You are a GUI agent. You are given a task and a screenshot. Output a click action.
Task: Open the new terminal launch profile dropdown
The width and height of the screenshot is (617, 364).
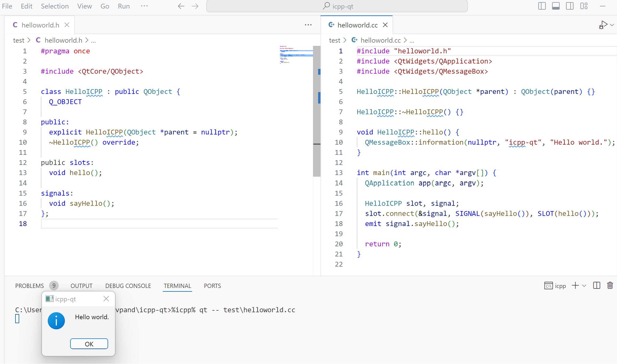click(584, 286)
